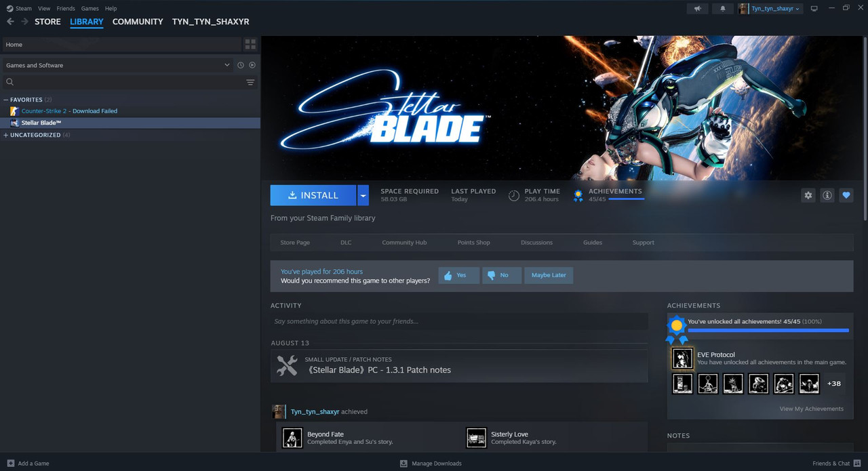868x471 pixels.
Task: Go back with the left arrow
Action: pyautogui.click(x=10, y=22)
